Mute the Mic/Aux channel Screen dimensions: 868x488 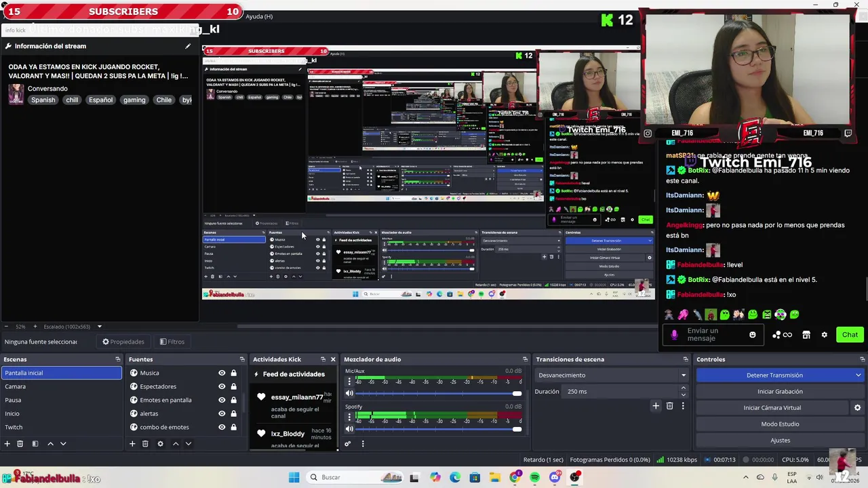(349, 393)
